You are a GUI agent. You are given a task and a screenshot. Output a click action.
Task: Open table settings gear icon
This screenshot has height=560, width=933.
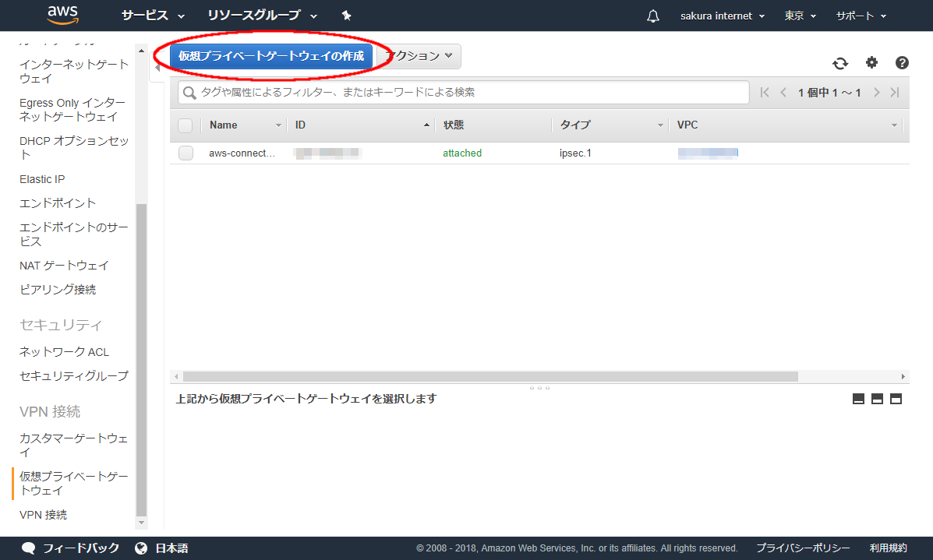[x=871, y=63]
